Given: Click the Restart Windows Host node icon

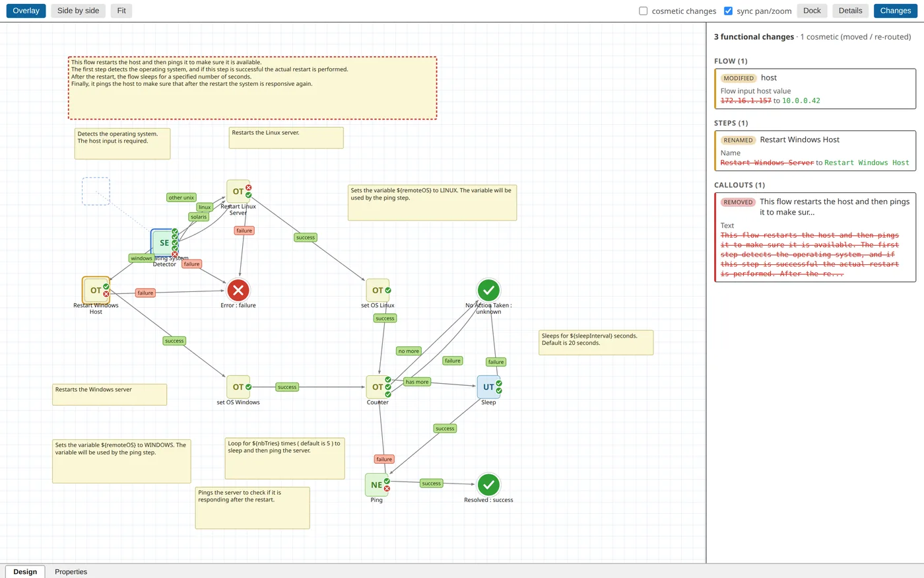Looking at the screenshot, I should [x=96, y=290].
